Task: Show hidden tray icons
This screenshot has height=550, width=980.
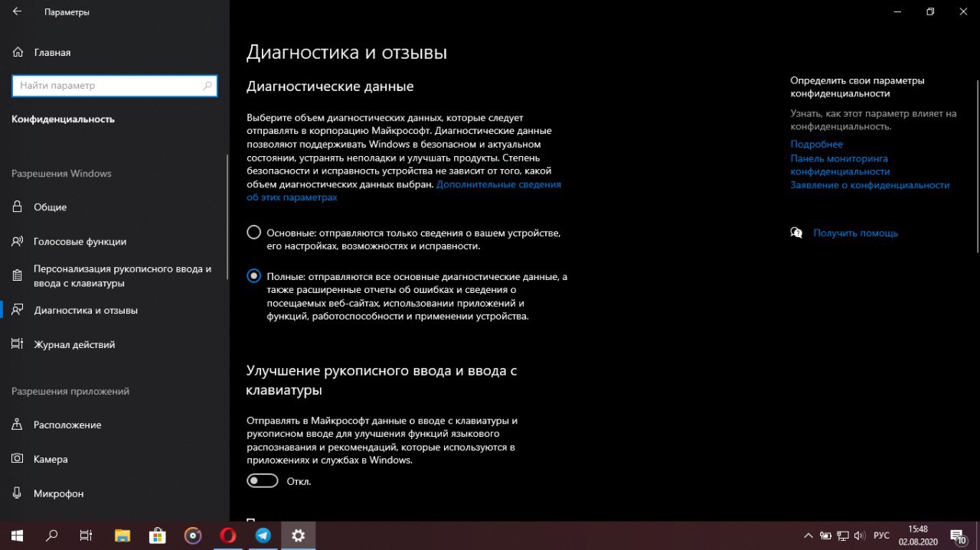Action: point(808,535)
